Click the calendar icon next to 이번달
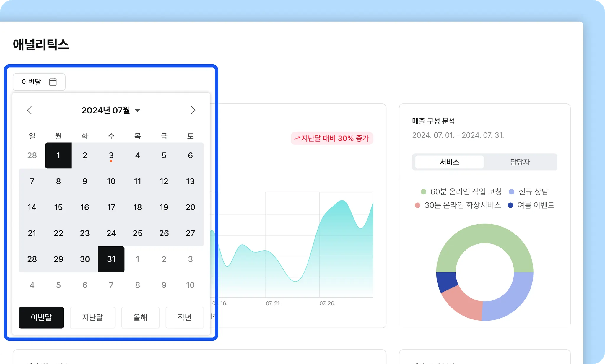This screenshot has width=605, height=364. coord(53,82)
